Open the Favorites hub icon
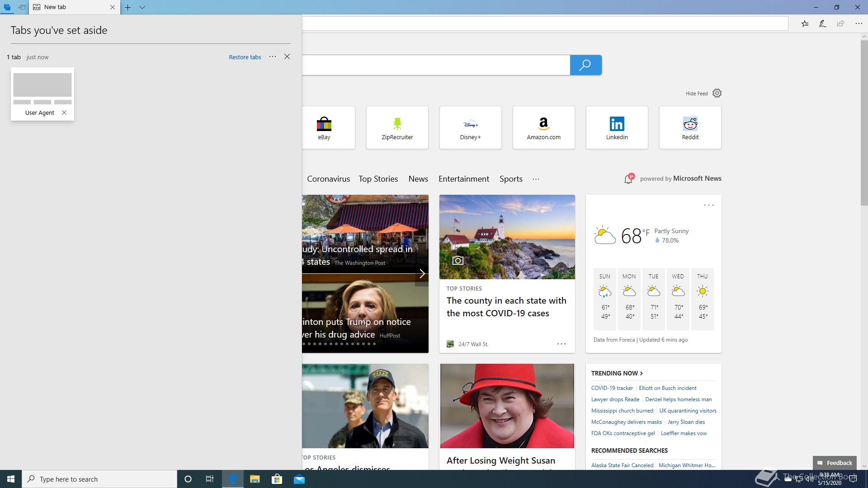Image resolution: width=868 pixels, height=488 pixels. [x=805, y=23]
